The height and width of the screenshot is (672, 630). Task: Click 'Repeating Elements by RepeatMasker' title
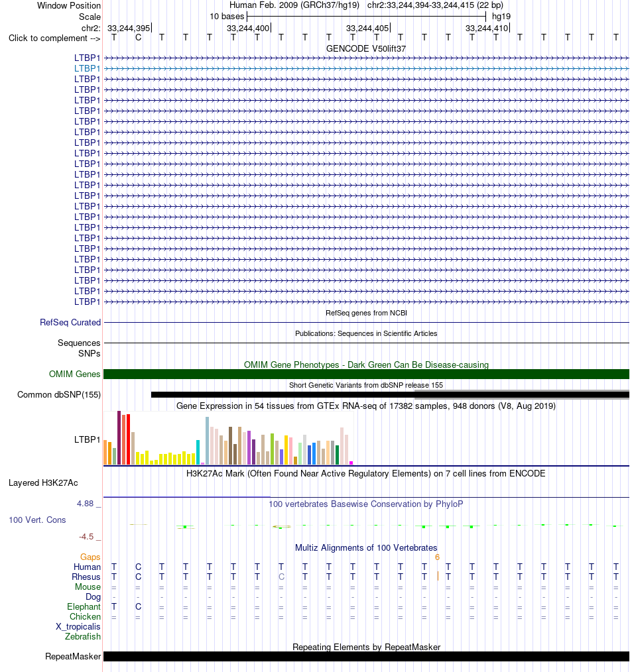(x=366, y=647)
